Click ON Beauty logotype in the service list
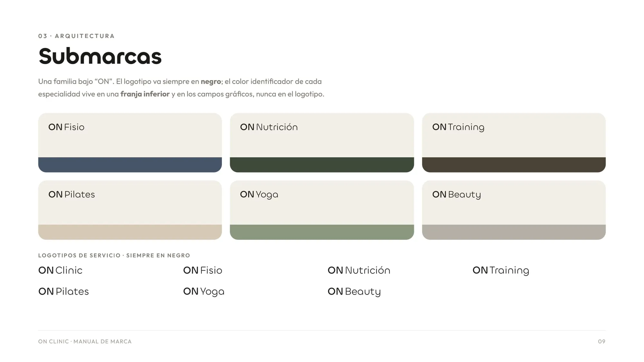 point(354,292)
